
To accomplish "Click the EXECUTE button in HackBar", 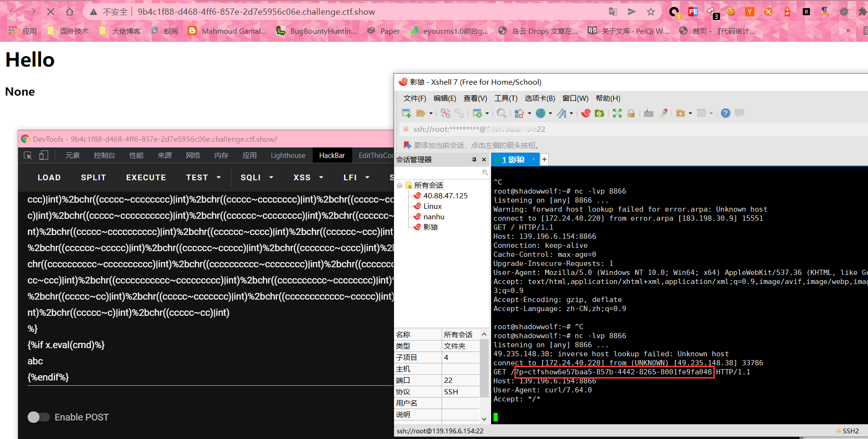I will coord(146,177).
